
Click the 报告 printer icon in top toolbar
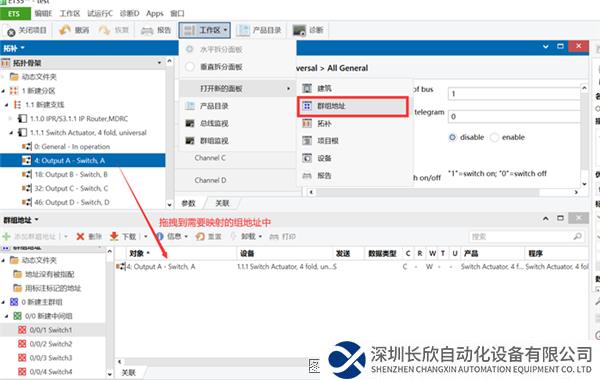tap(147, 31)
